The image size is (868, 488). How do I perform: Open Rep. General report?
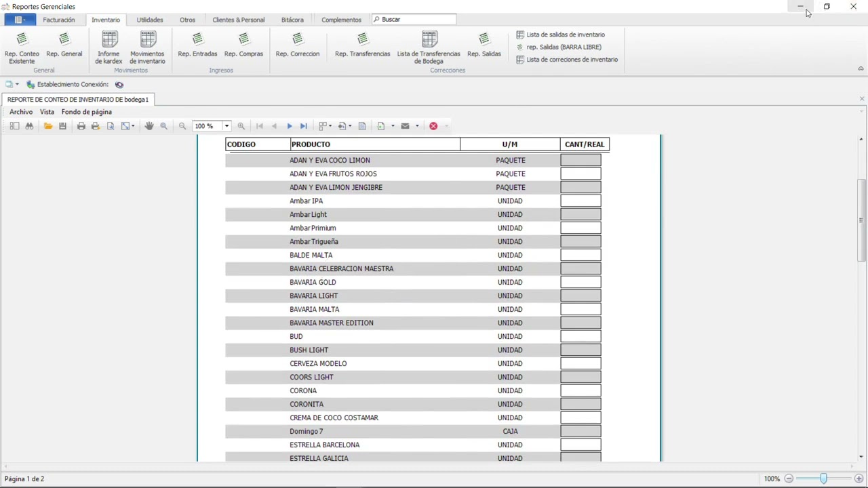pyautogui.click(x=64, y=45)
